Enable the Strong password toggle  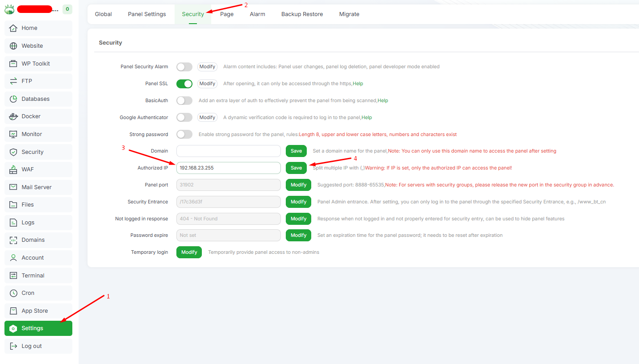184,135
